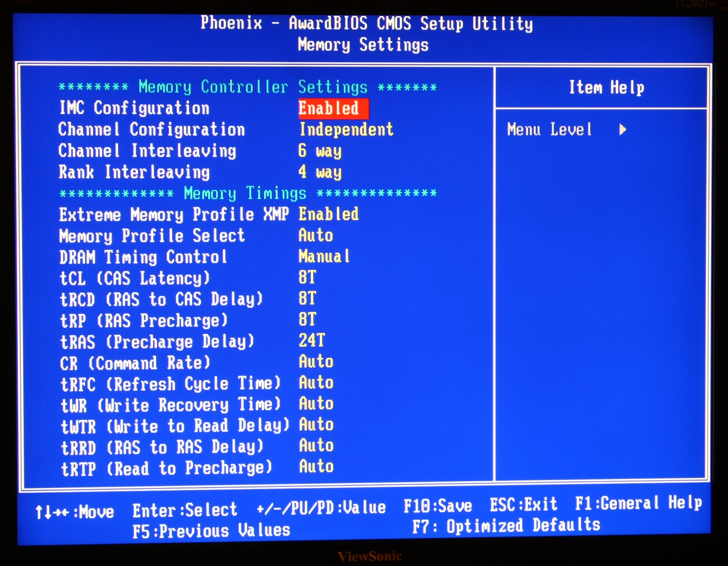
Task: Click the Extreme Memory Profile XMP label
Action: click(x=174, y=214)
